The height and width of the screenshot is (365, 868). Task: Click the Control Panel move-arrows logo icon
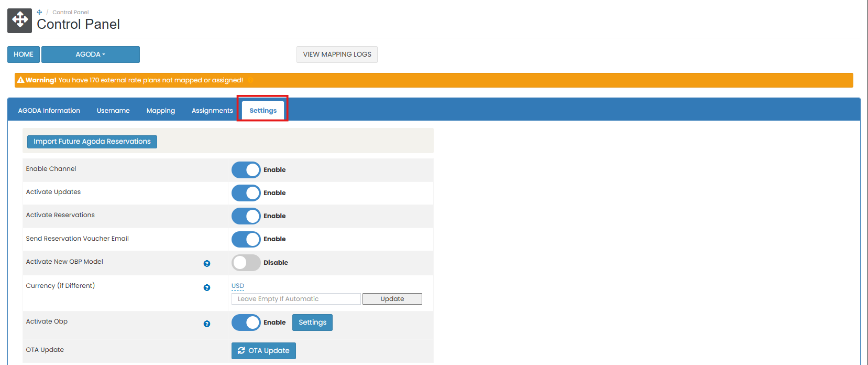point(19,20)
